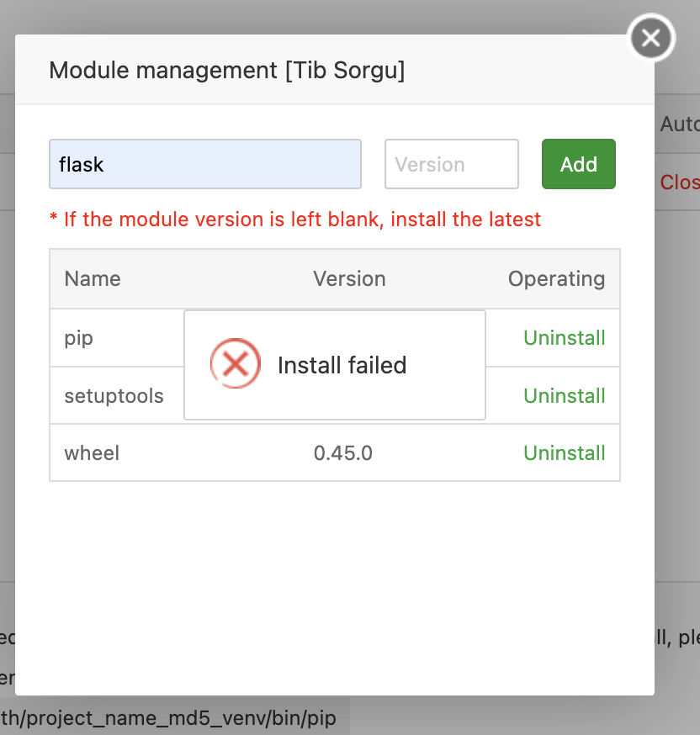Click the red Install failed error icon
The height and width of the screenshot is (735, 700).
(x=235, y=364)
